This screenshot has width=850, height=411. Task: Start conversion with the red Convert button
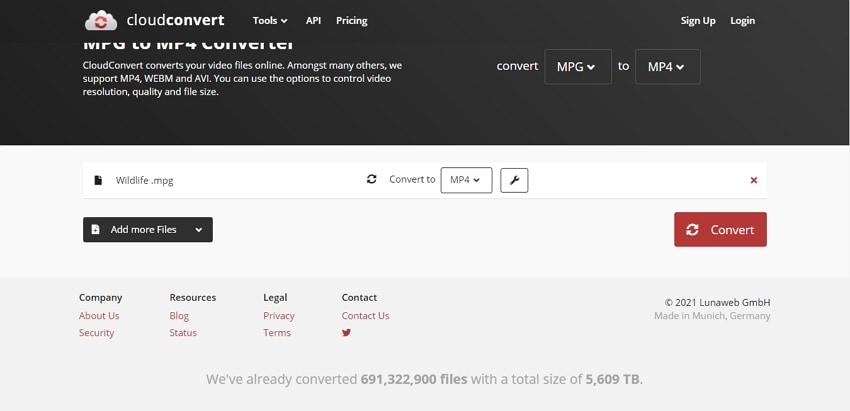click(x=720, y=229)
